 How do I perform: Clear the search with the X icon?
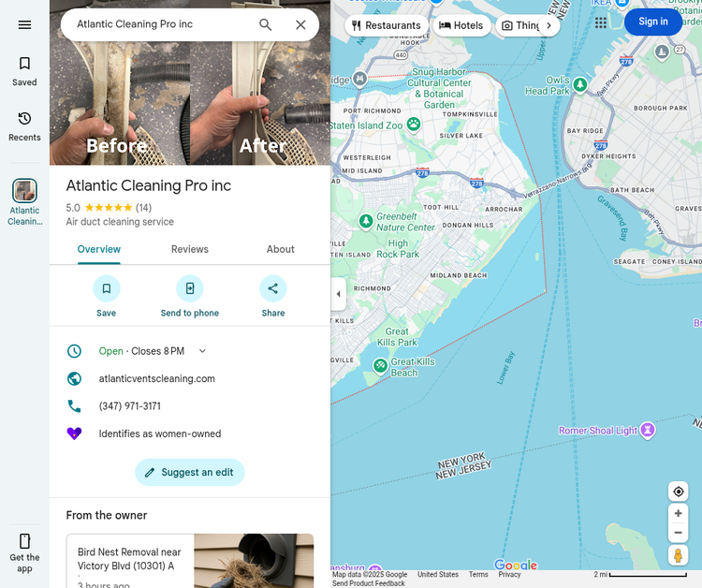[300, 24]
